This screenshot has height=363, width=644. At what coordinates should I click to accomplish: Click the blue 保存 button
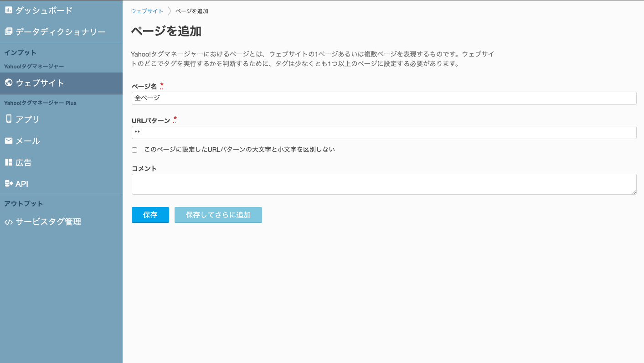point(150,215)
